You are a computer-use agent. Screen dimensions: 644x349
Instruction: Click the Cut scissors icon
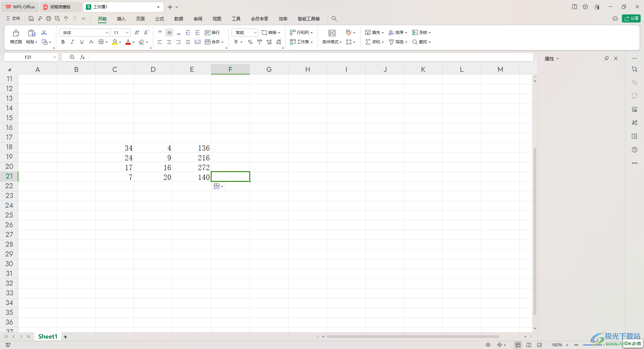[x=44, y=33]
